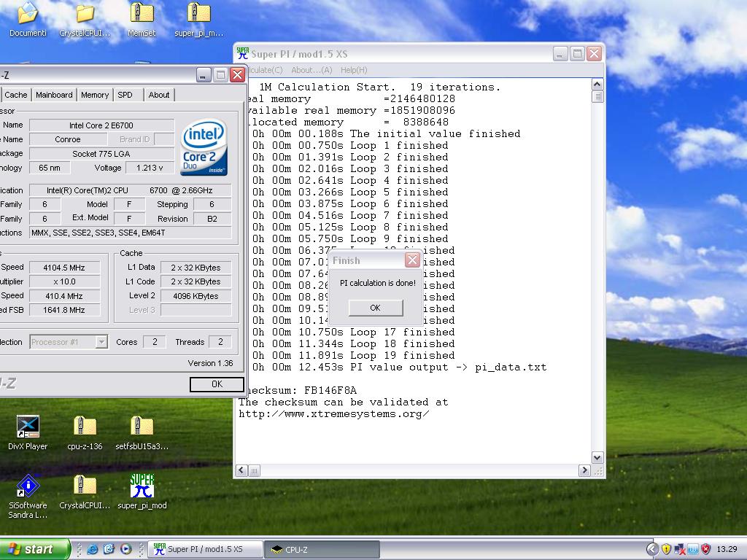Click the Super PI horizontal scroll left arrow

(x=241, y=470)
